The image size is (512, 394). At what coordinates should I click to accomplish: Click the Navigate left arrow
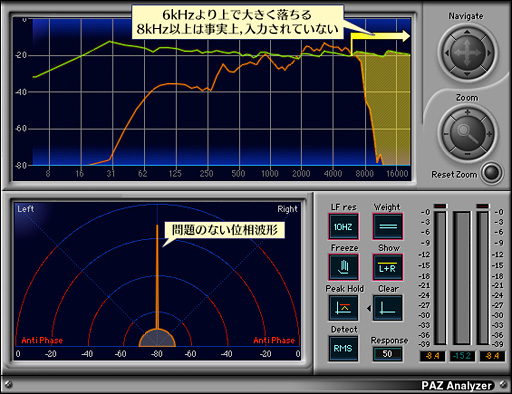pos(447,53)
